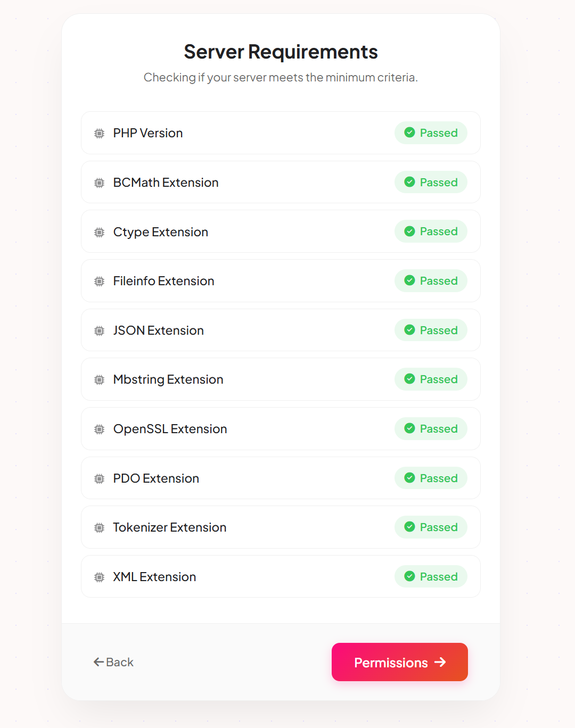
Task: Click the CPU icon beside OpenSSL Extension
Action: click(99, 429)
